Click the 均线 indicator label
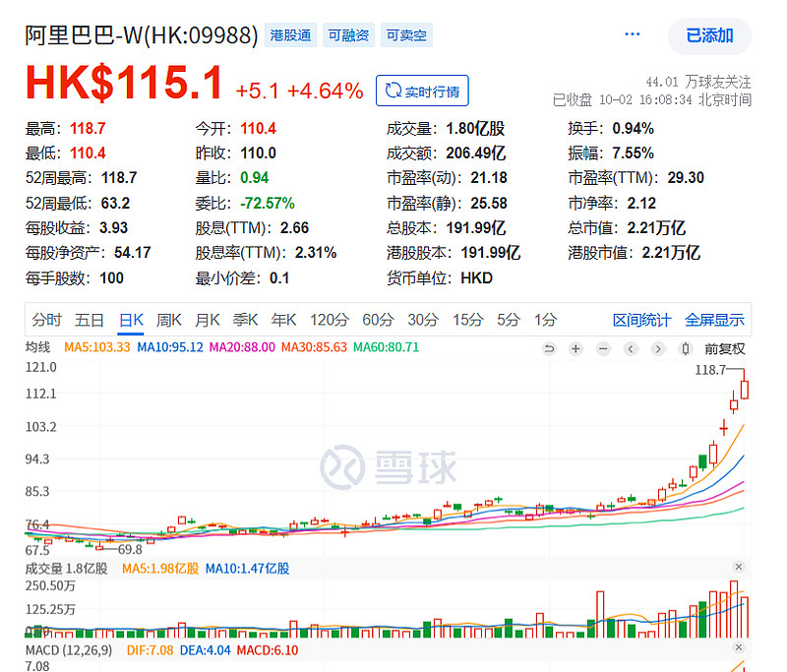Screen dimensions: 787x672 point(38,347)
